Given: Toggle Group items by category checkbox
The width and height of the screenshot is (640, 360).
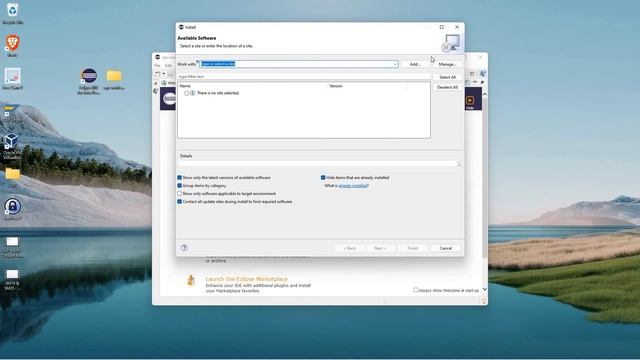Looking at the screenshot, I should [179, 185].
